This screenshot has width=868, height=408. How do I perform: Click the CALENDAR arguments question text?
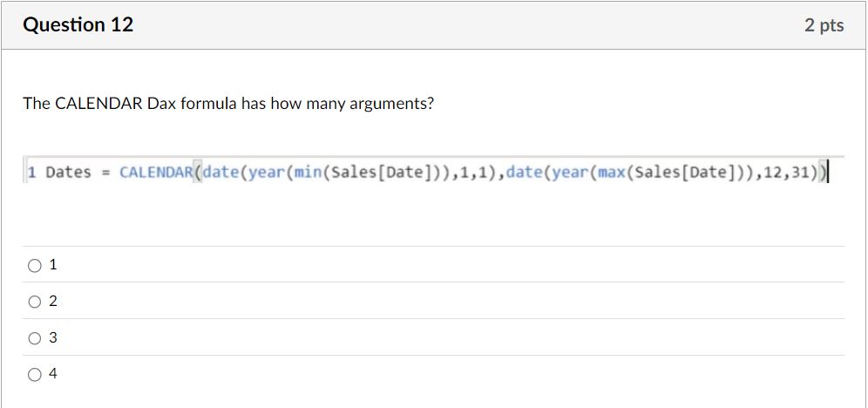(x=228, y=104)
